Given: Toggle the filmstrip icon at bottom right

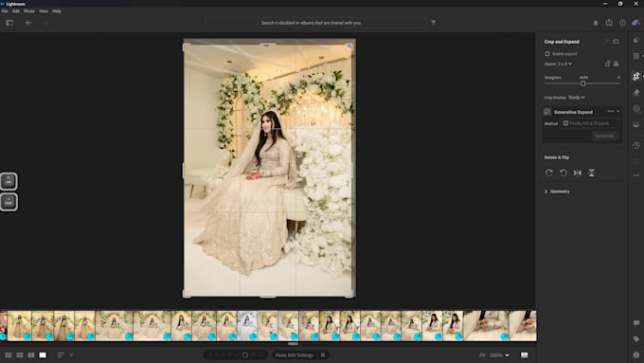Looking at the screenshot, I should 525,354.
